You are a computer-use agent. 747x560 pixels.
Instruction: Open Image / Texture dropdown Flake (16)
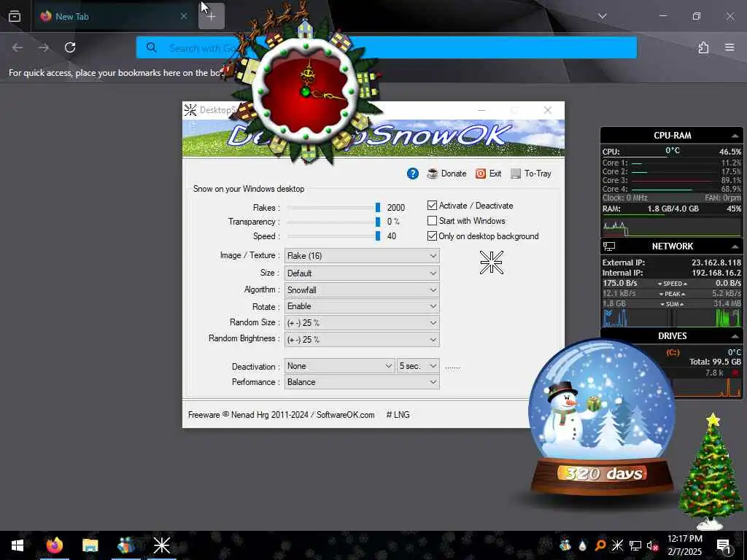point(362,256)
